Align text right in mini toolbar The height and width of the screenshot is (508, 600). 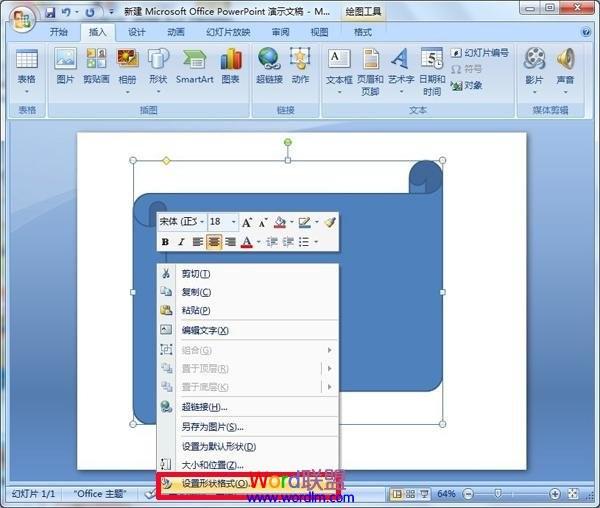[230, 242]
